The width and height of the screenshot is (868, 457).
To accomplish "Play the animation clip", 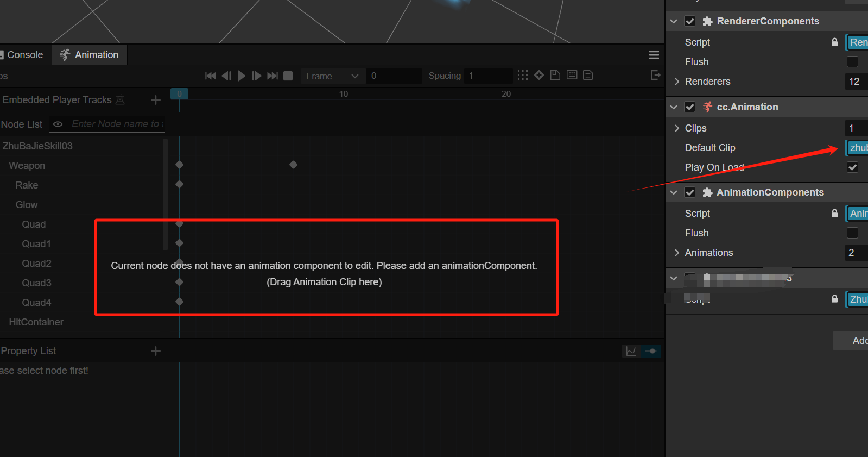I will pos(242,76).
